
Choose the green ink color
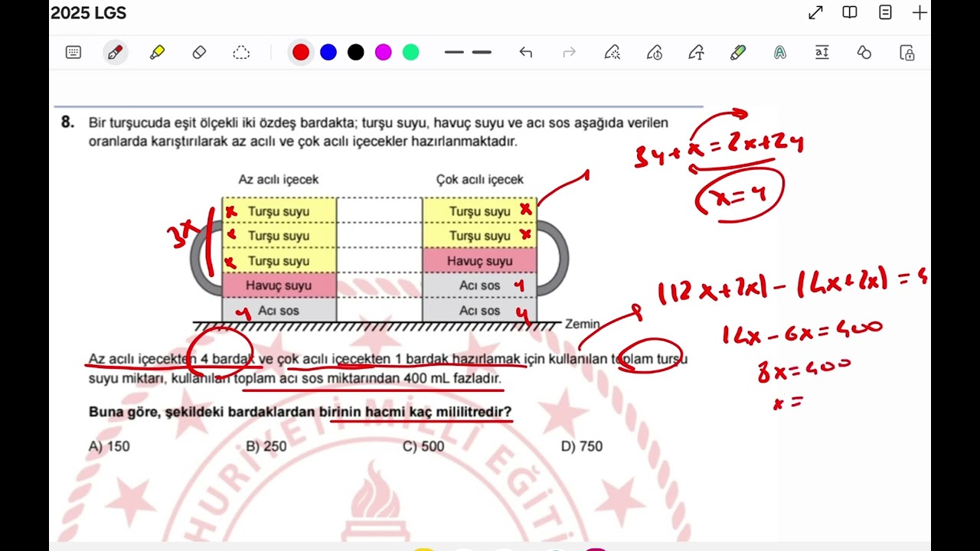pos(411,53)
